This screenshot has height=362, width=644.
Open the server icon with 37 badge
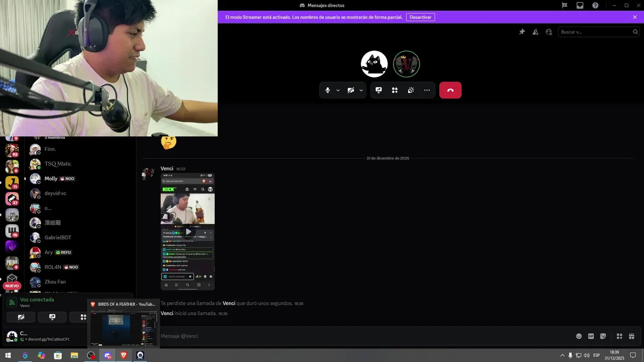(x=12, y=199)
